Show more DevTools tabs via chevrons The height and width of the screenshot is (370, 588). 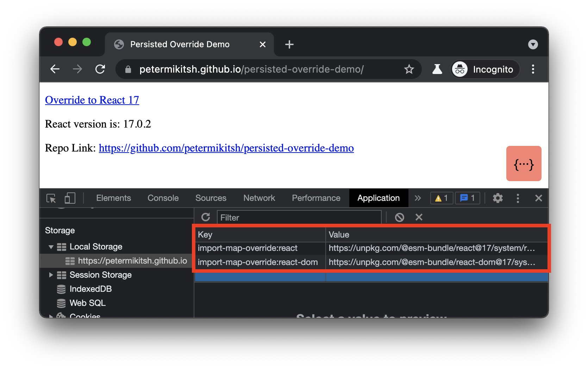coord(418,198)
